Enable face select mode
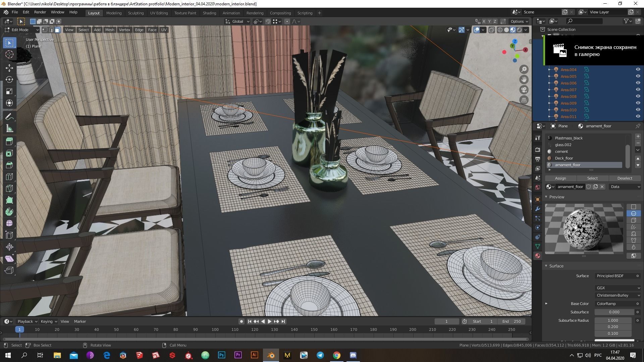 click(x=57, y=30)
